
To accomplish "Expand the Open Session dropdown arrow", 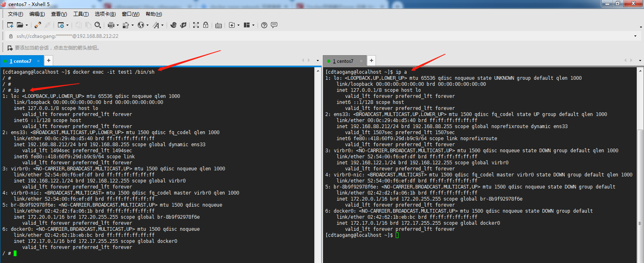I will [27, 25].
